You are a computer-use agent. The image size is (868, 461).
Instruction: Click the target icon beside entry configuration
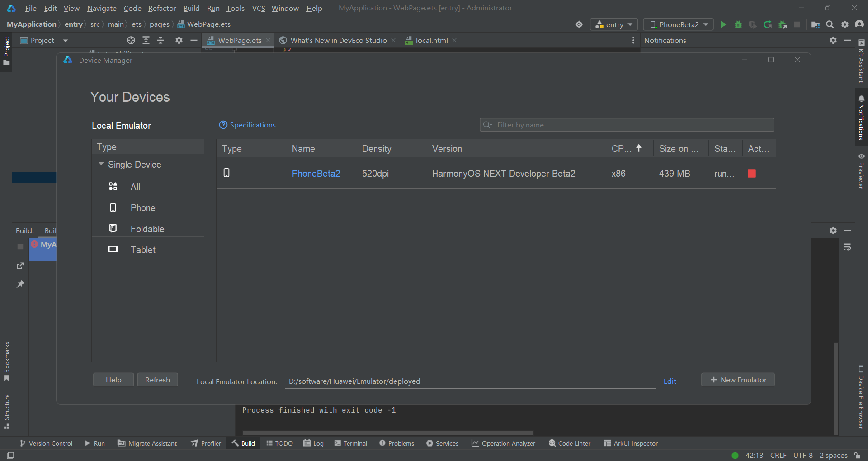[579, 24]
